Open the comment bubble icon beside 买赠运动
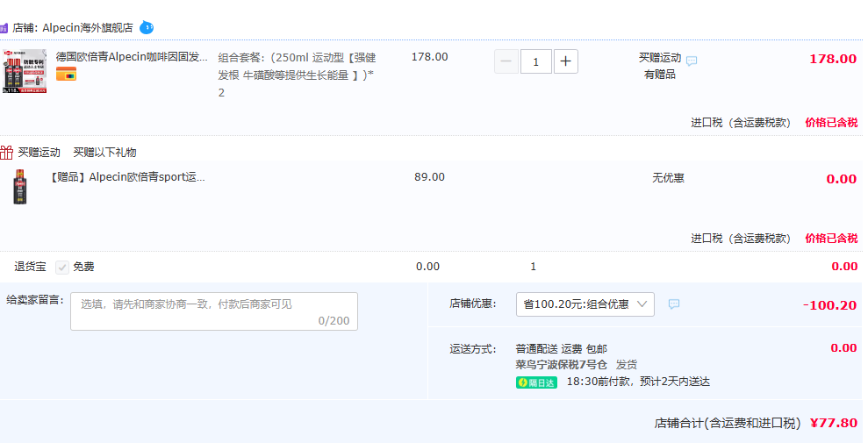This screenshot has width=868, height=443. click(x=692, y=61)
